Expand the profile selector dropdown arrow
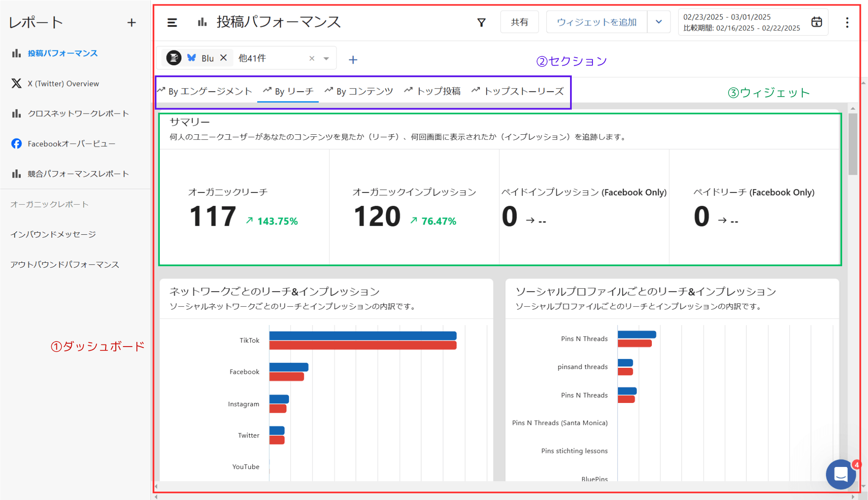Screen dimensions: 868x500 326,58
